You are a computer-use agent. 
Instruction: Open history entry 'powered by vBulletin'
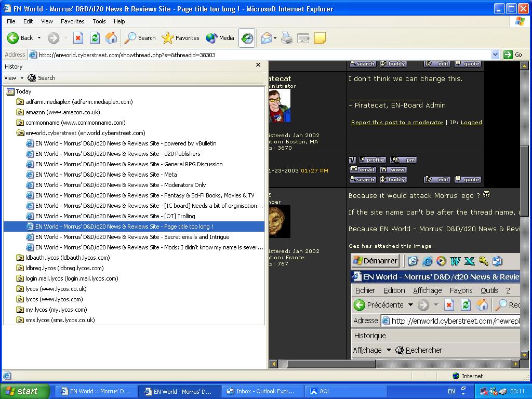121,143
